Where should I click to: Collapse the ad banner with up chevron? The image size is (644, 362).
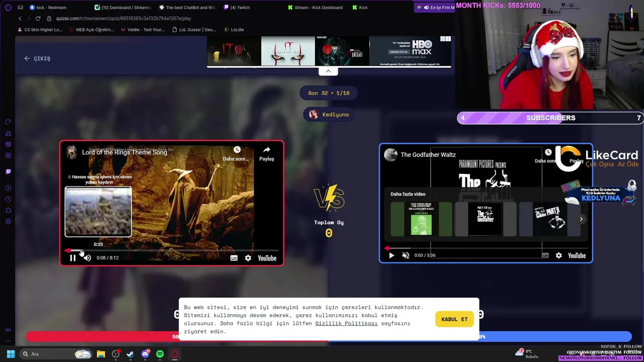pos(328,71)
